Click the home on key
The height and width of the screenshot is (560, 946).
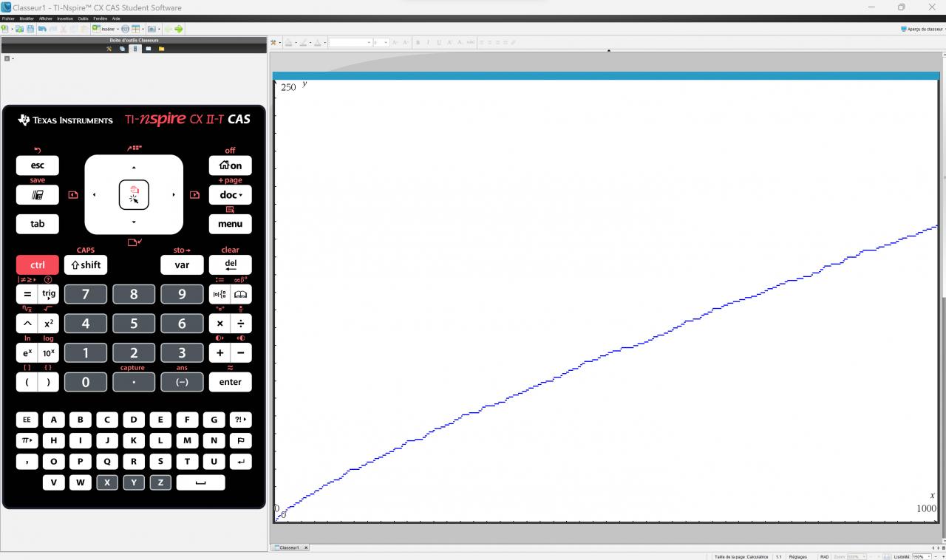[230, 165]
